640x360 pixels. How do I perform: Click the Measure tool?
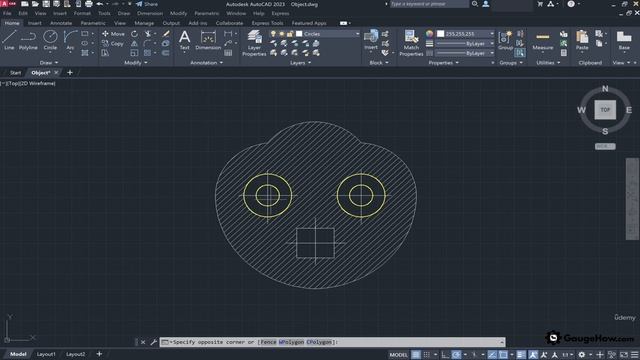click(543, 40)
